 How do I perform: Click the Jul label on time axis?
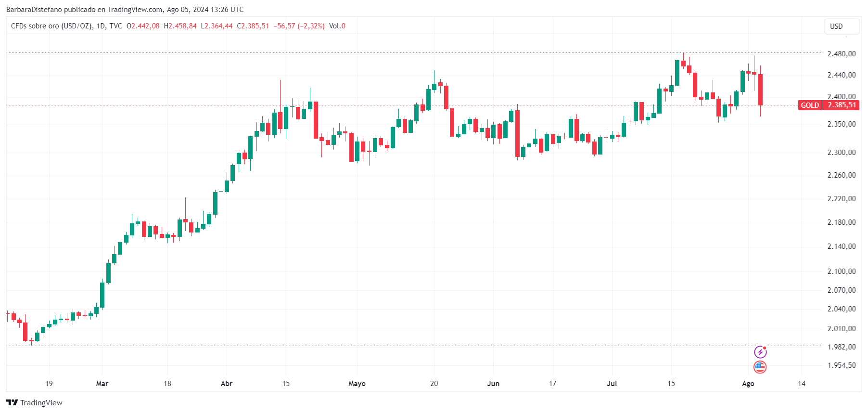tap(612, 384)
